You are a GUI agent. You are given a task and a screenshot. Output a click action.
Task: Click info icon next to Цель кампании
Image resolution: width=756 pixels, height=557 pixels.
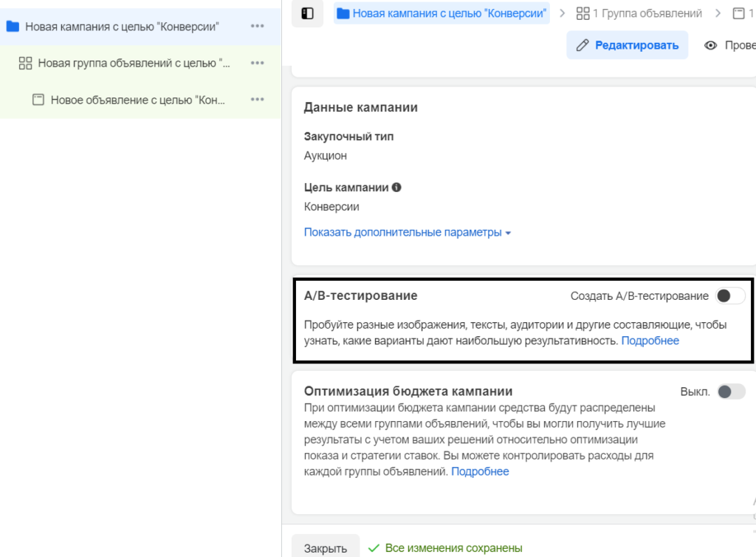396,188
